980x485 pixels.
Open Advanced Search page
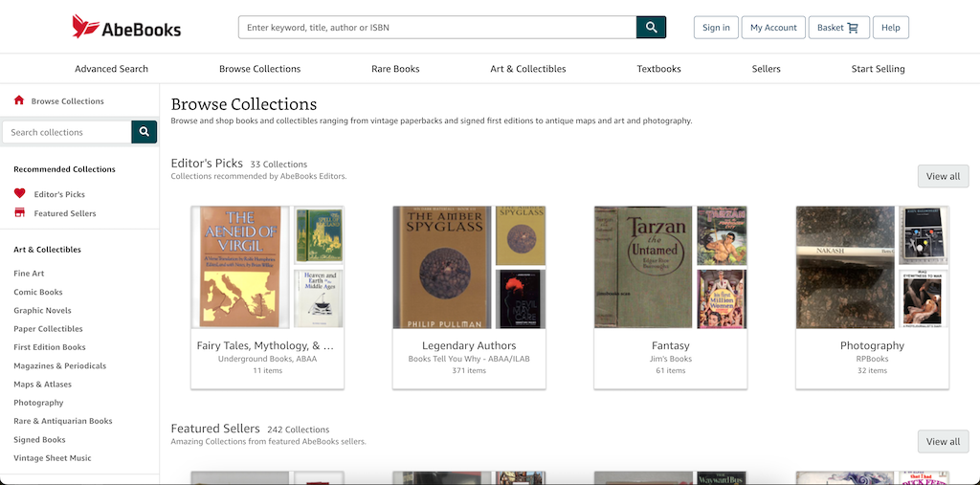(111, 69)
